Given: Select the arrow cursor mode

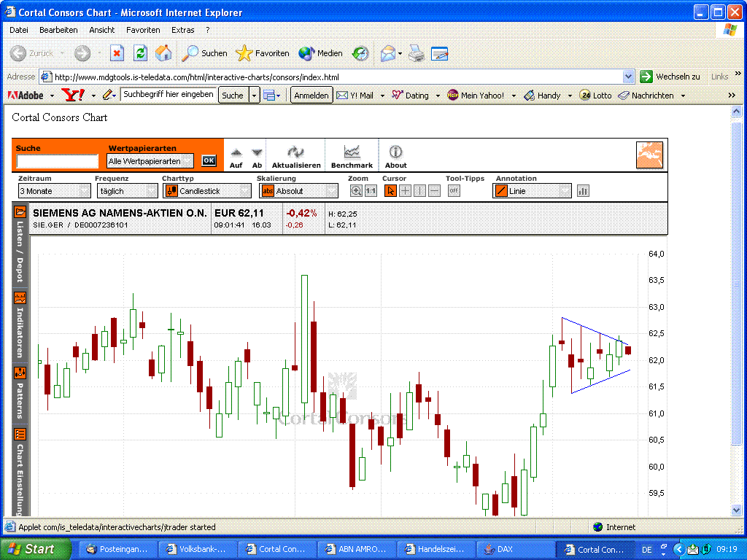Looking at the screenshot, I should tap(390, 191).
